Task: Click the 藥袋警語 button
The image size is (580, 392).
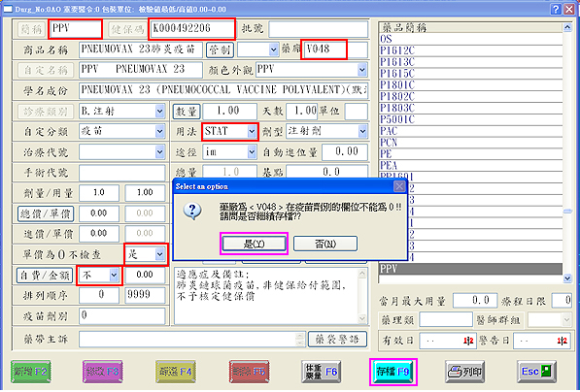Action: [337, 340]
